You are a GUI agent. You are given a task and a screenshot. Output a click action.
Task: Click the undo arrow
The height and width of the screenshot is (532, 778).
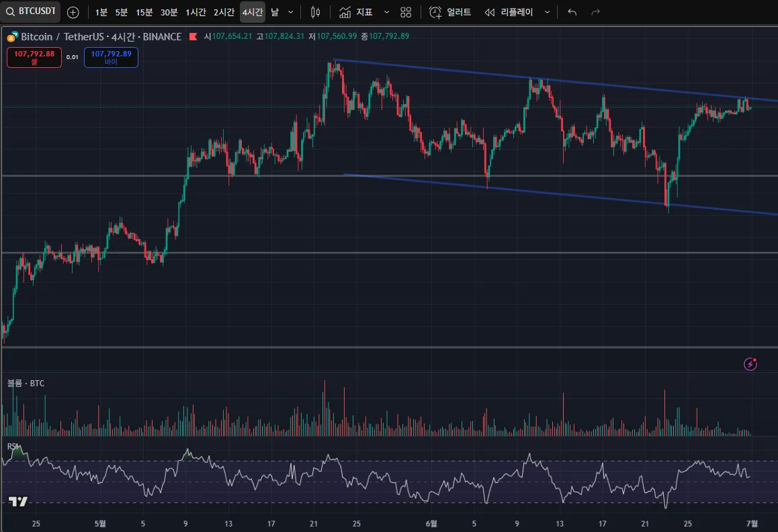pos(572,12)
